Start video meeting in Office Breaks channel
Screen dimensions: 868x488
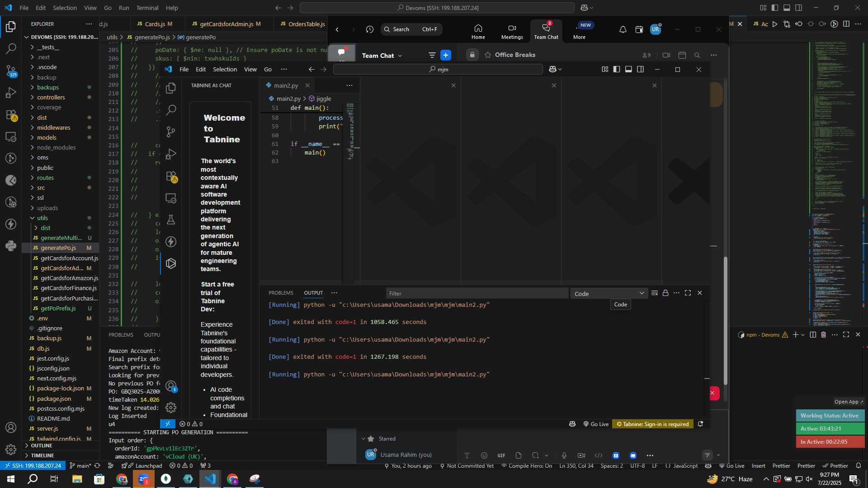pyautogui.click(x=666, y=55)
